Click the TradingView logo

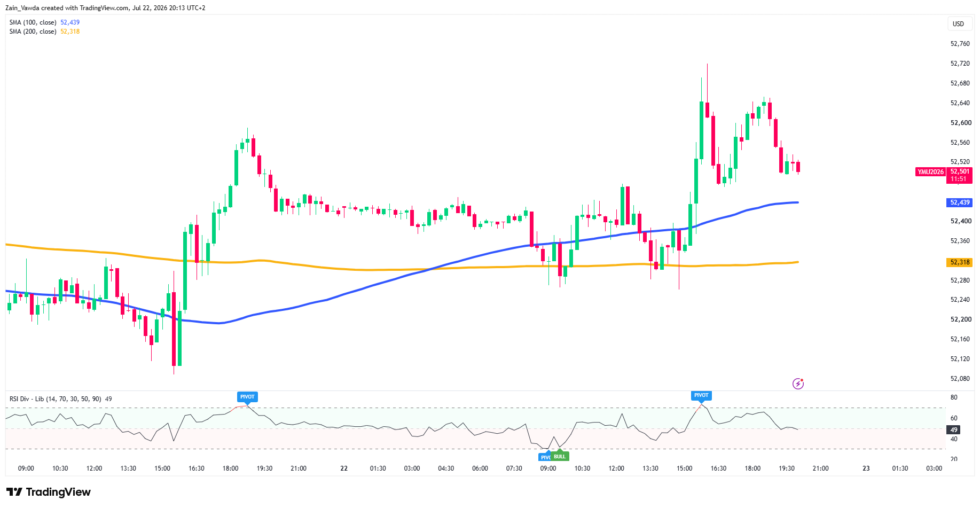(49, 492)
